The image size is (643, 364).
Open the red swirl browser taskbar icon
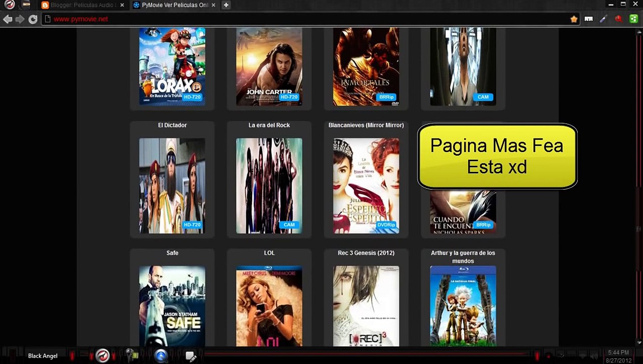(103, 356)
